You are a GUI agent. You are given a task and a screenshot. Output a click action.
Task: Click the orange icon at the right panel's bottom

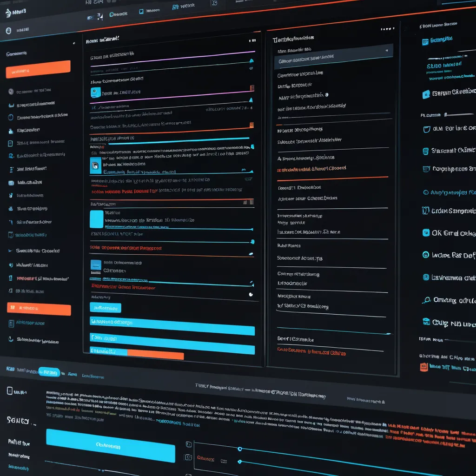point(423,367)
